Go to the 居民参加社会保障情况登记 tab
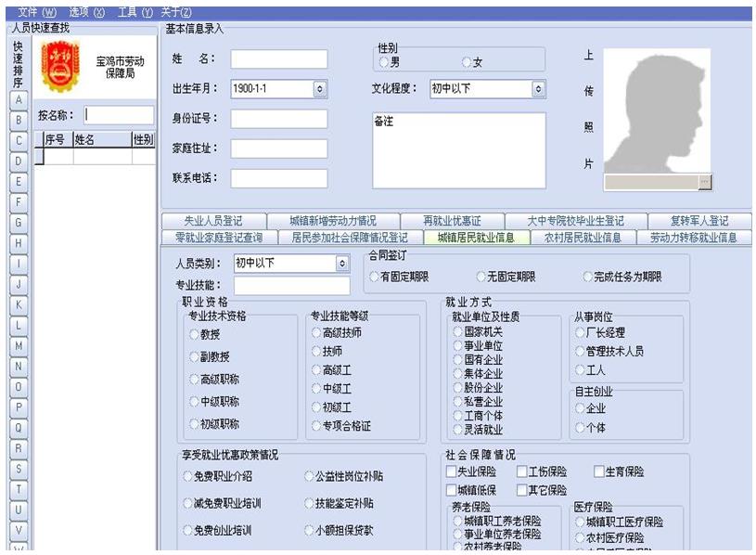 pyautogui.click(x=350, y=238)
